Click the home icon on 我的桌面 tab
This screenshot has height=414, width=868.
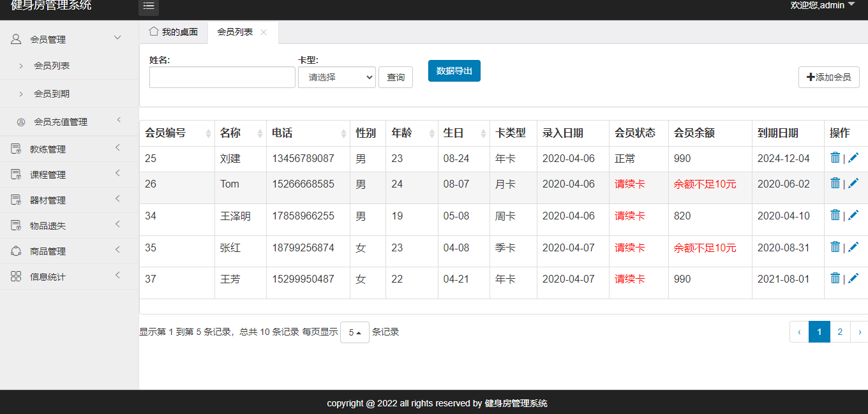coord(153,31)
